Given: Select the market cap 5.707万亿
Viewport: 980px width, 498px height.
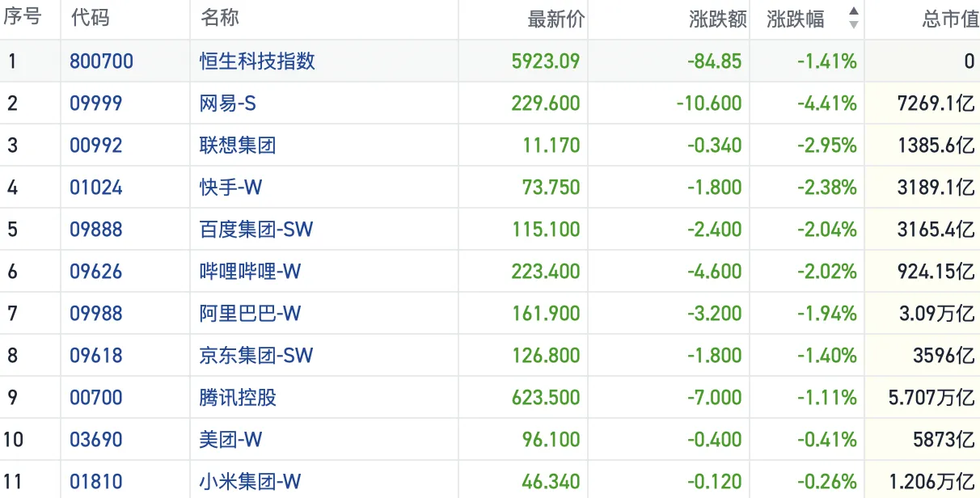Looking at the screenshot, I should click(x=931, y=398).
